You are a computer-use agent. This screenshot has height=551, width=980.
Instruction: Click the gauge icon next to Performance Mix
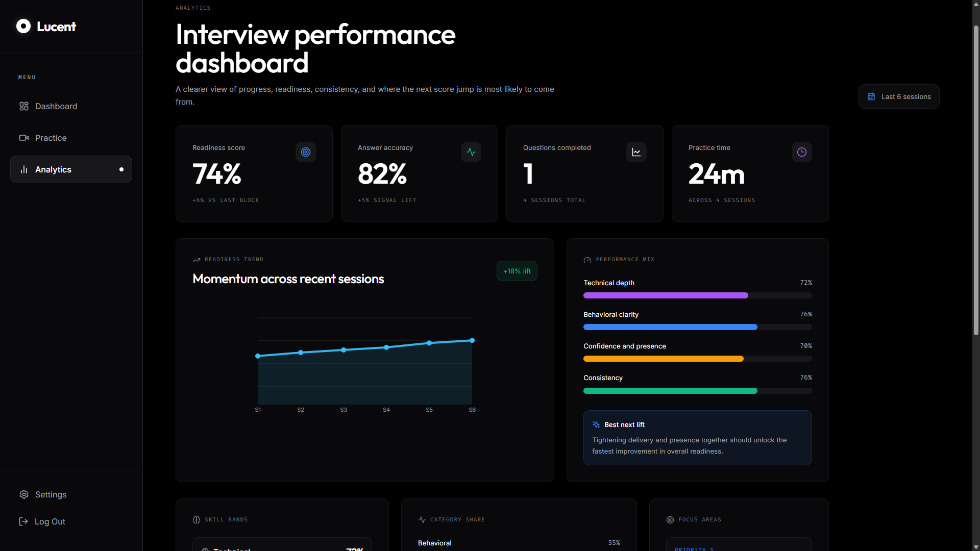pyautogui.click(x=587, y=260)
